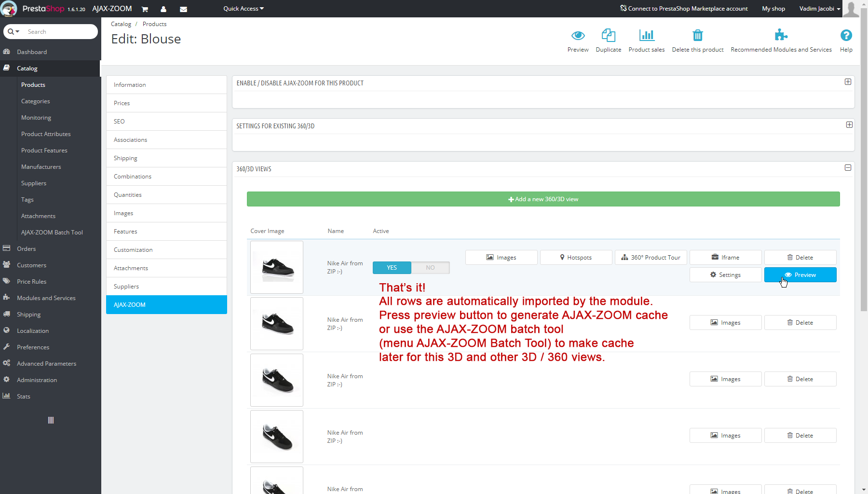Expand Enable/Disable AJAX-ZOOM panel

pyautogui.click(x=848, y=82)
